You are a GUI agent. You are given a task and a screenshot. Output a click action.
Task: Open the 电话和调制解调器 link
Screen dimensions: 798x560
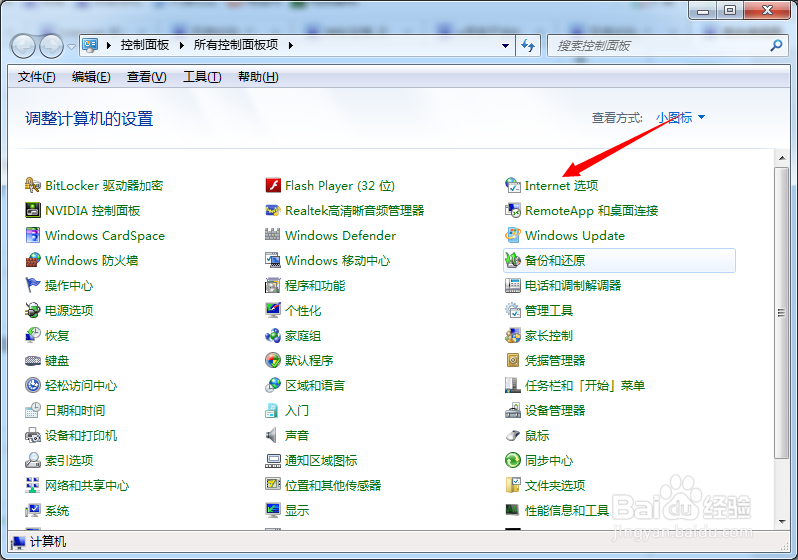pyautogui.click(x=573, y=285)
